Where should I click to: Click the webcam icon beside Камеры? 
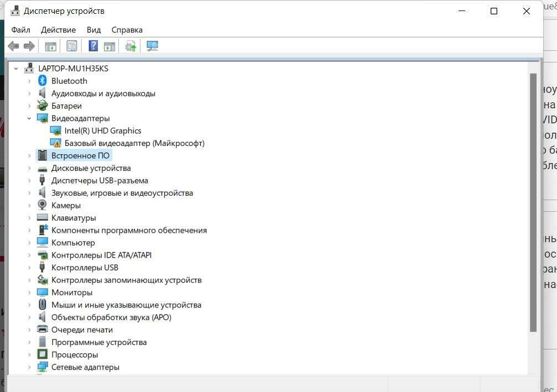(x=42, y=205)
